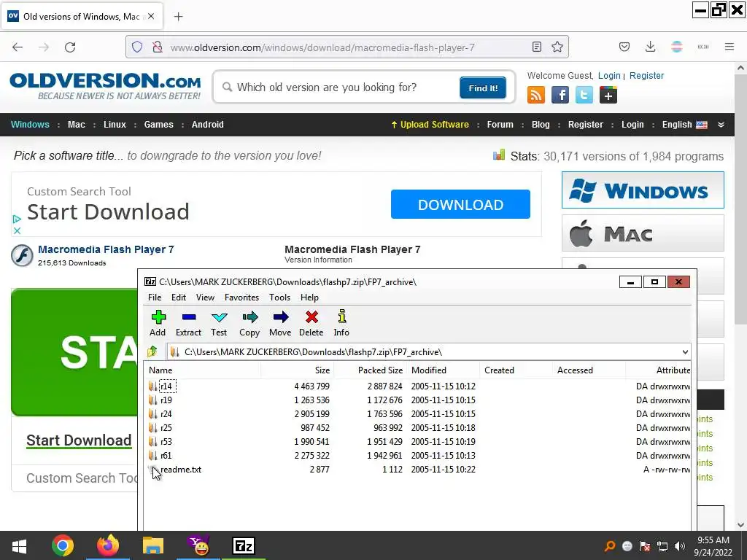Image resolution: width=747 pixels, height=560 pixels.
Task: Go up one folder level in 7-Zip
Action: pos(152,352)
